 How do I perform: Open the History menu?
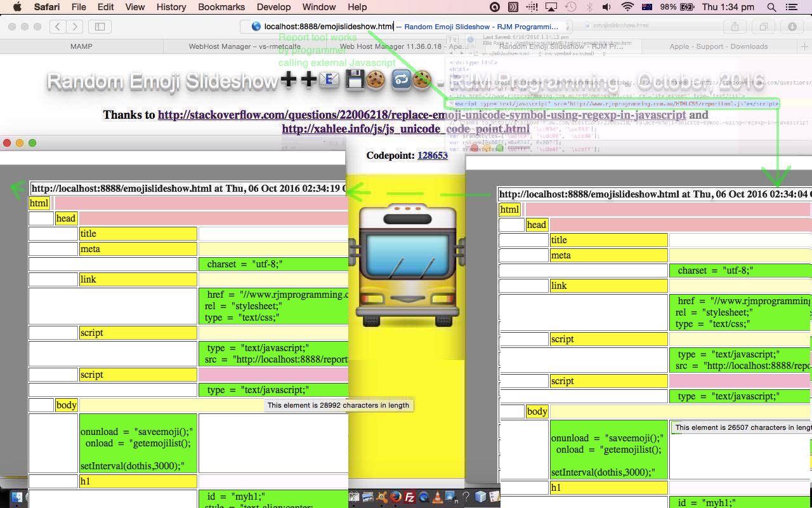pyautogui.click(x=171, y=7)
